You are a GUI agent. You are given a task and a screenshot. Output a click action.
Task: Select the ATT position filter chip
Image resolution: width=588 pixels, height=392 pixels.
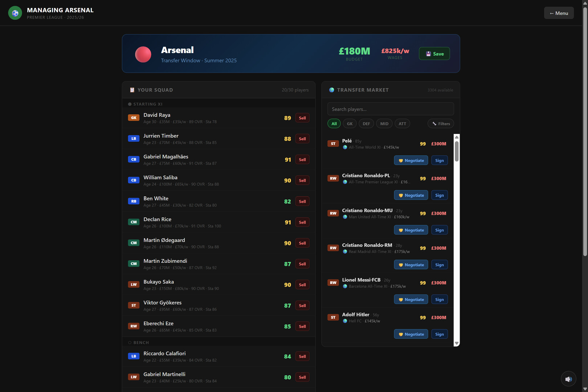(402, 124)
